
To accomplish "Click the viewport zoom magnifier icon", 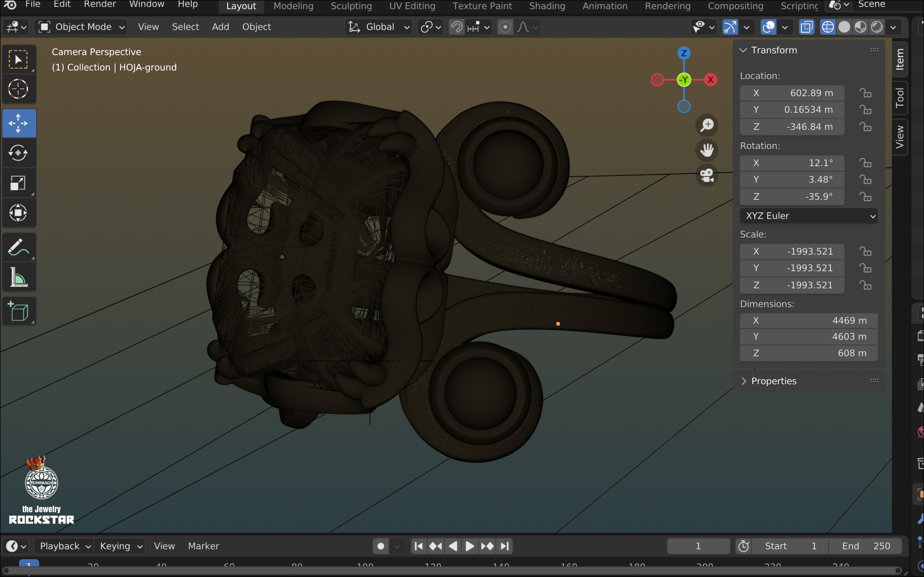I will [x=707, y=125].
